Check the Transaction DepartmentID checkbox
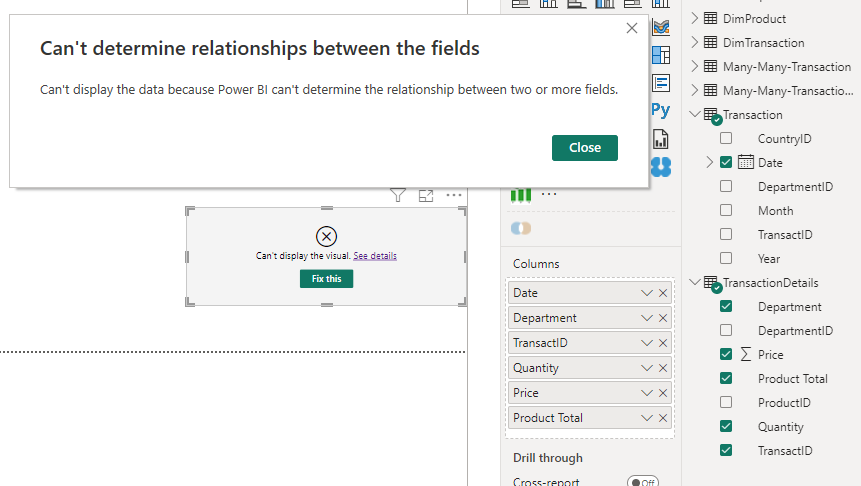This screenshot has height=486, width=861. (726, 186)
